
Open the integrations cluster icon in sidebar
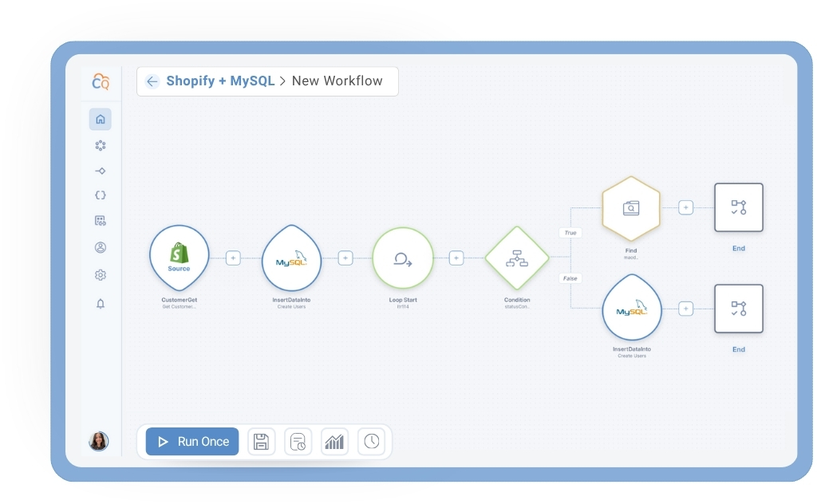(x=101, y=146)
